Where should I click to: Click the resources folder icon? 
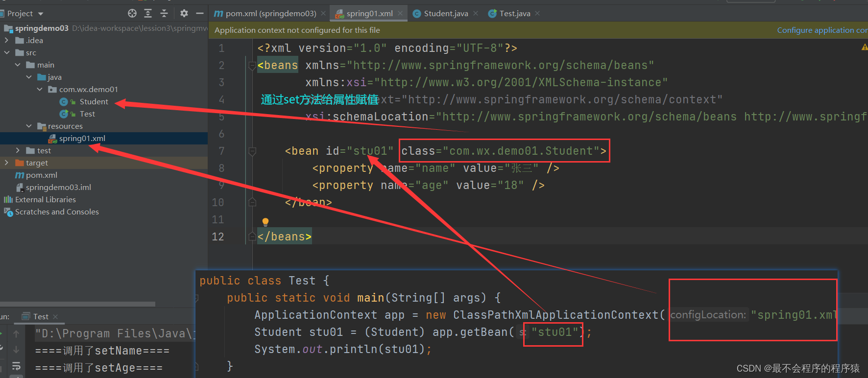42,126
